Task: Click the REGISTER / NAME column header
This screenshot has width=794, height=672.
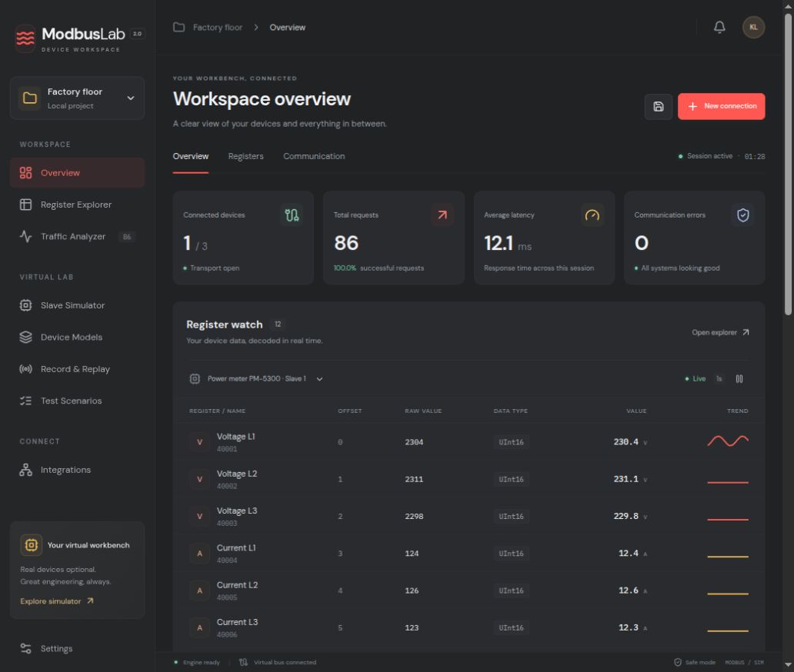Action: (x=217, y=411)
